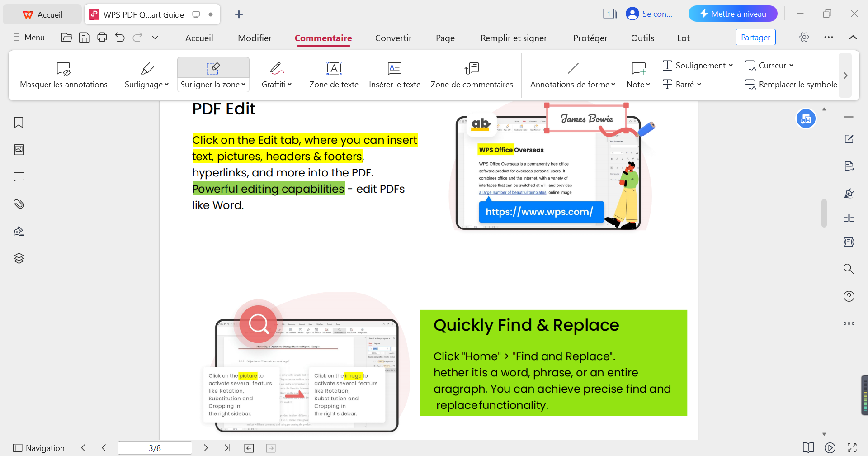868x456 pixels.
Task: Open the Remplir et signer tab
Action: [514, 38]
